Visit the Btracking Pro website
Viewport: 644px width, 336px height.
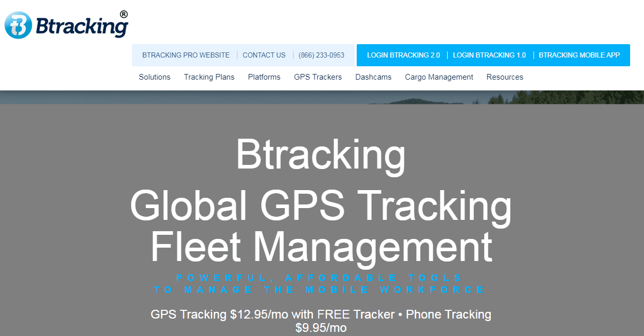(186, 55)
